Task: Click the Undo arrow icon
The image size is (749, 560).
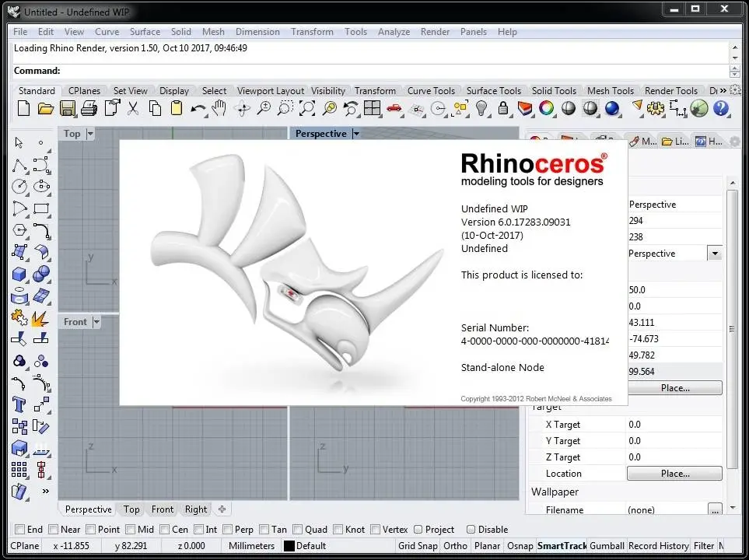Action: click(198, 109)
